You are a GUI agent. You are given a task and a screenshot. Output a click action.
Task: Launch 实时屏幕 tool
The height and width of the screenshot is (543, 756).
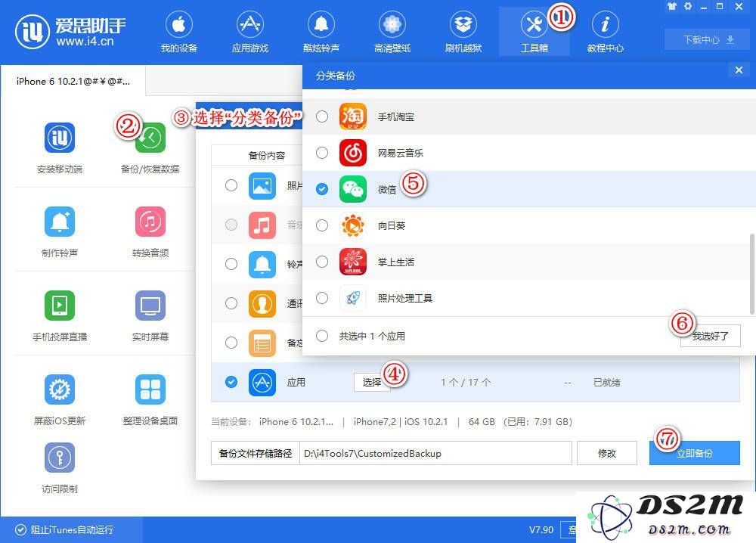[x=150, y=315]
